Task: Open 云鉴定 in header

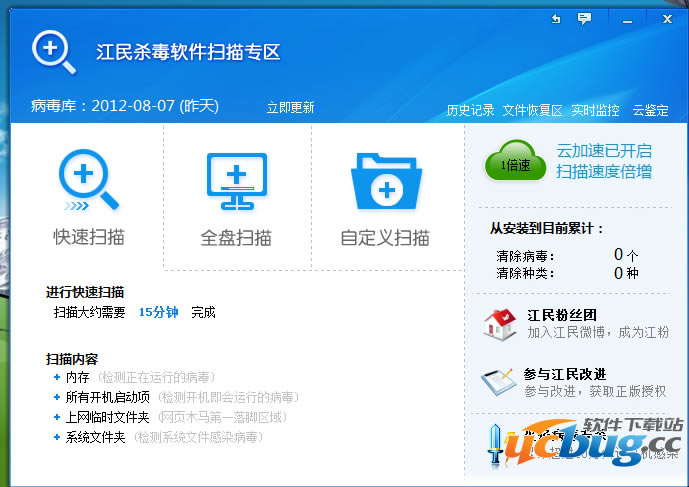Action: 650,110
